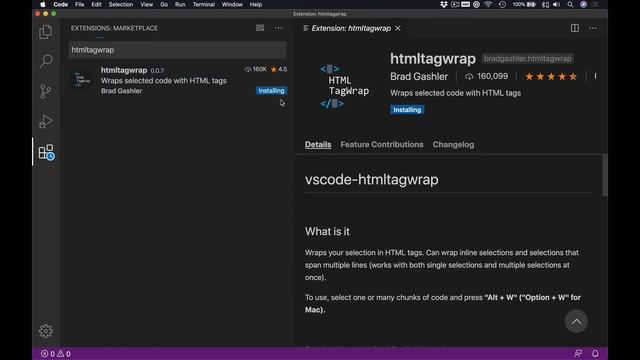
Task: Open editor more actions ellipsis
Action: click(x=593, y=28)
